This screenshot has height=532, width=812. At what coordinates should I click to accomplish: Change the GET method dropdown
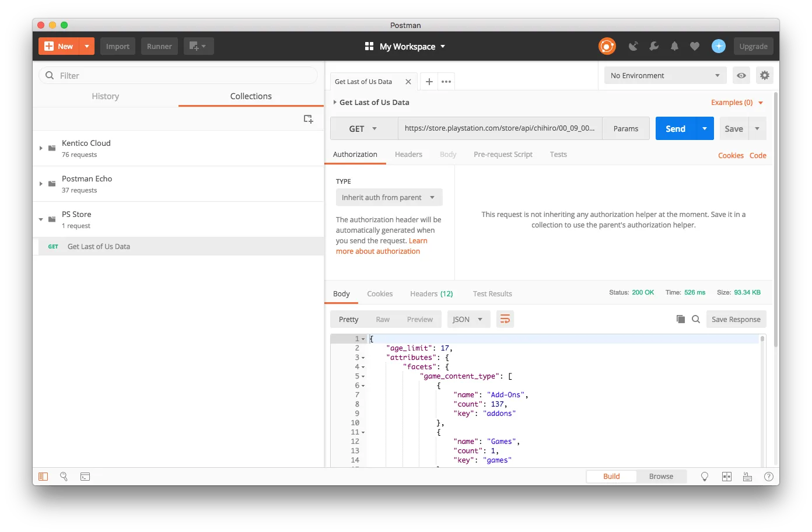coord(364,128)
